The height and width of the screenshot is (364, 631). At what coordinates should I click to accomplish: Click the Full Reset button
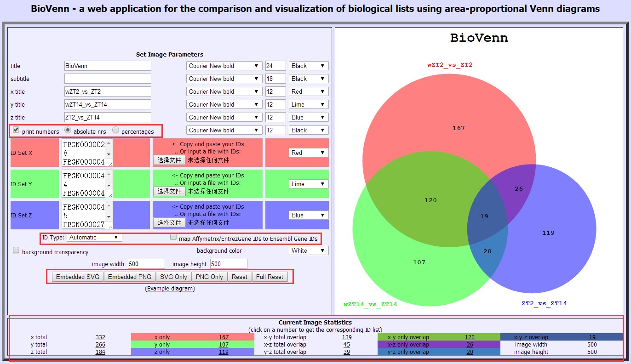click(x=270, y=277)
